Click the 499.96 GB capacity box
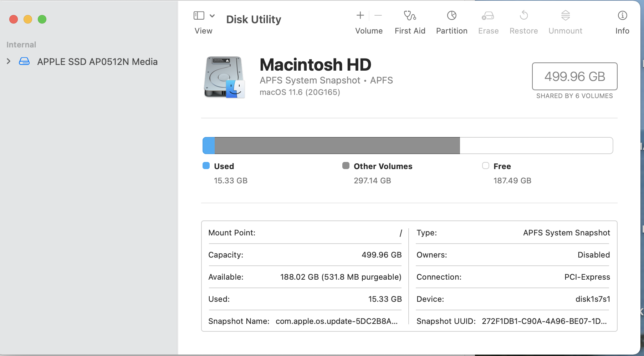 point(574,76)
